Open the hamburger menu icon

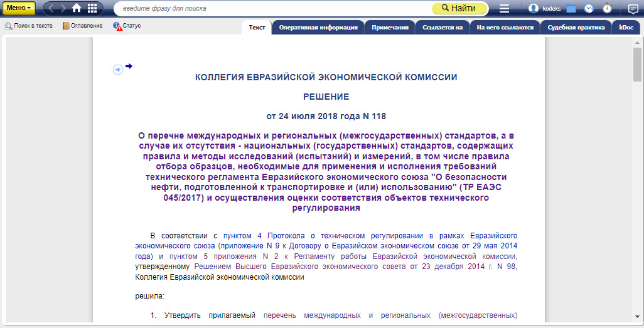[x=505, y=8]
